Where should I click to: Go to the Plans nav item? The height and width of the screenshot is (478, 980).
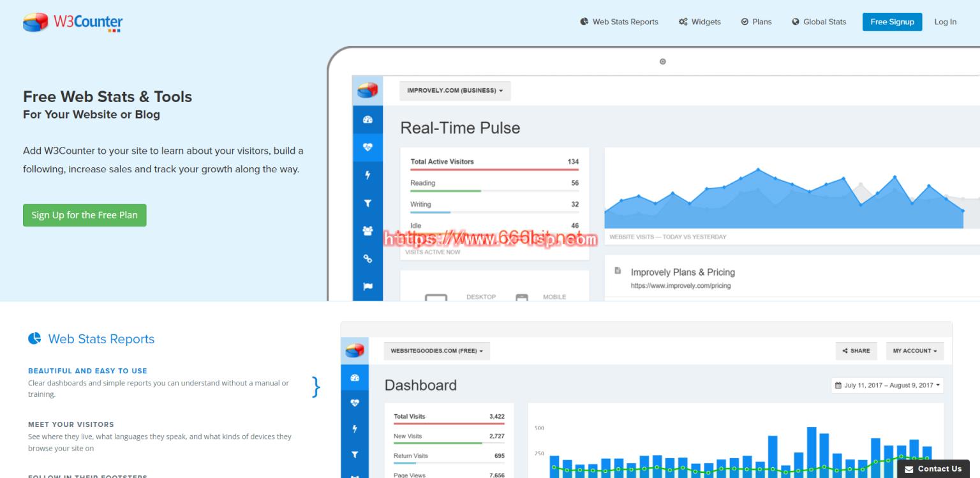(756, 22)
